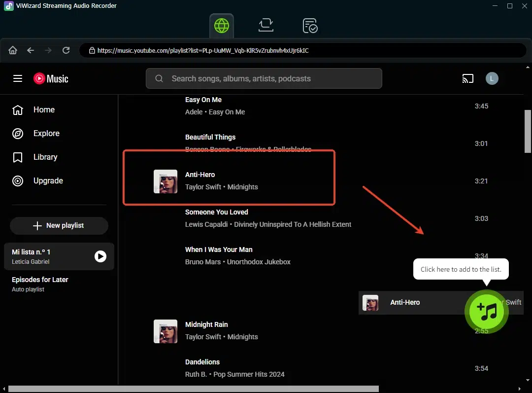Click the horizontal scrollbar thumb
The height and width of the screenshot is (393, 532).
click(x=194, y=389)
